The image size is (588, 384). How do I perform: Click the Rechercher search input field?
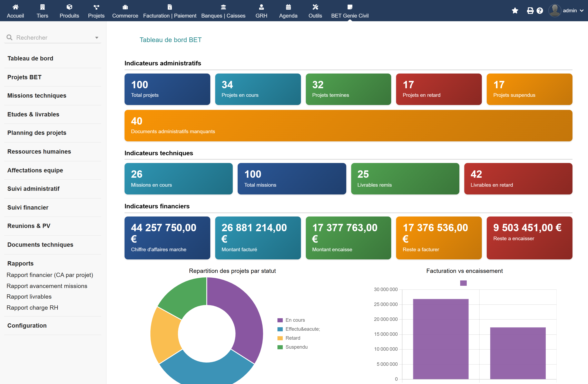(53, 38)
